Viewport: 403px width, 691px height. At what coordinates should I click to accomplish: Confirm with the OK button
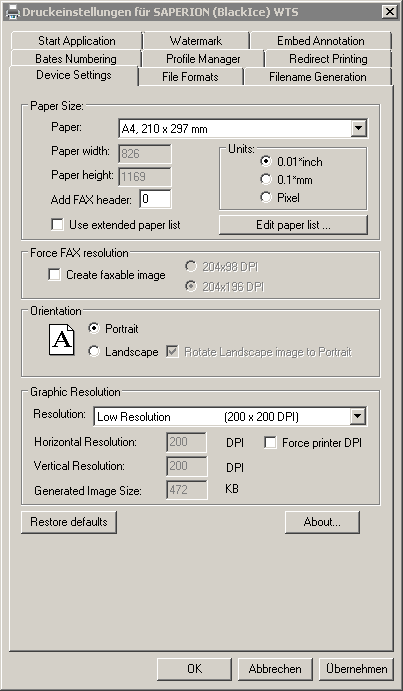click(194, 669)
